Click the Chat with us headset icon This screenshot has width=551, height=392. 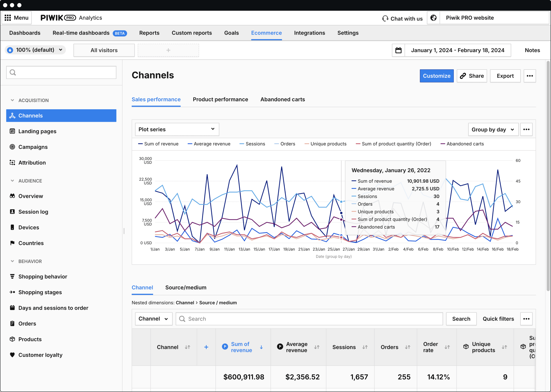point(385,19)
